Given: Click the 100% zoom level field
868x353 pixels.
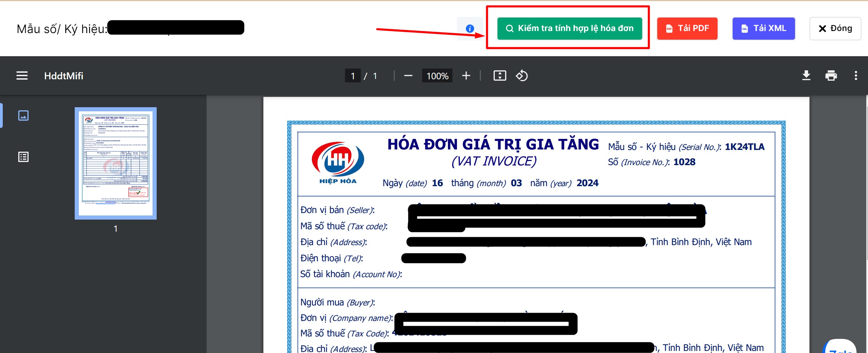Looking at the screenshot, I should 437,76.
